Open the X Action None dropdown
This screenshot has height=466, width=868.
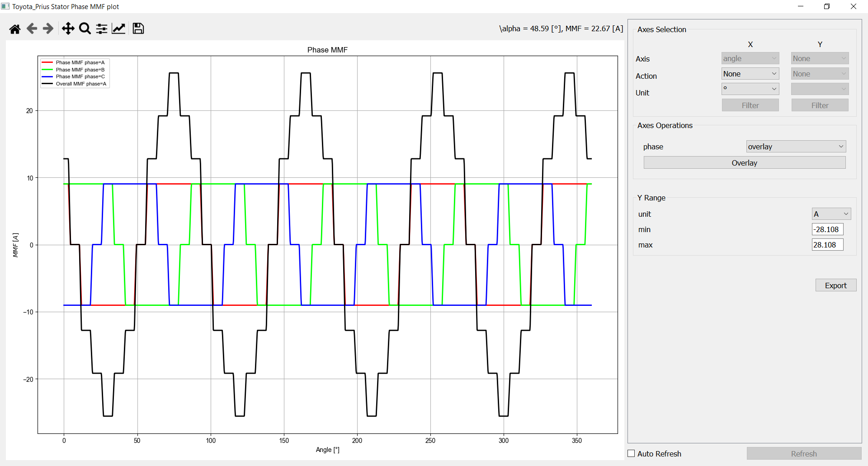(750, 74)
